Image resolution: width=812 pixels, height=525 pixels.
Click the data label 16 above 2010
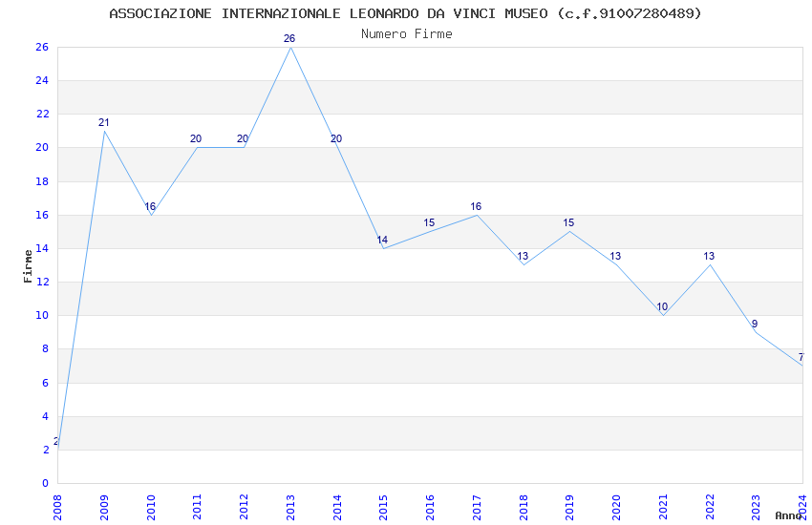pos(150,206)
